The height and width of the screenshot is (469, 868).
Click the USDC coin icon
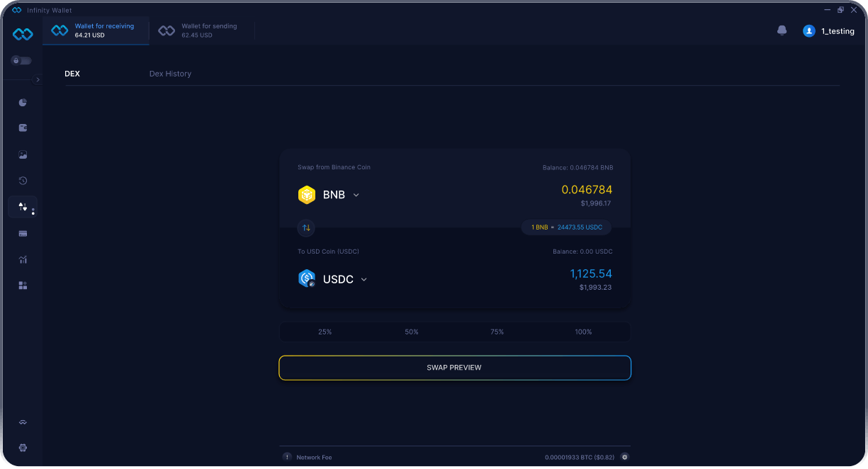pos(307,279)
